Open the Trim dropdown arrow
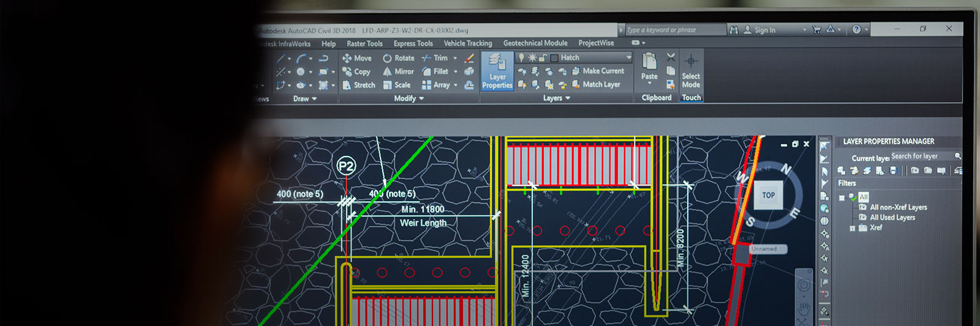980x326 pixels. (x=455, y=58)
